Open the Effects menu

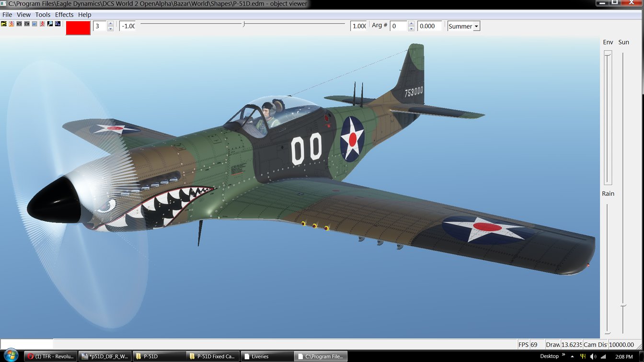point(64,14)
